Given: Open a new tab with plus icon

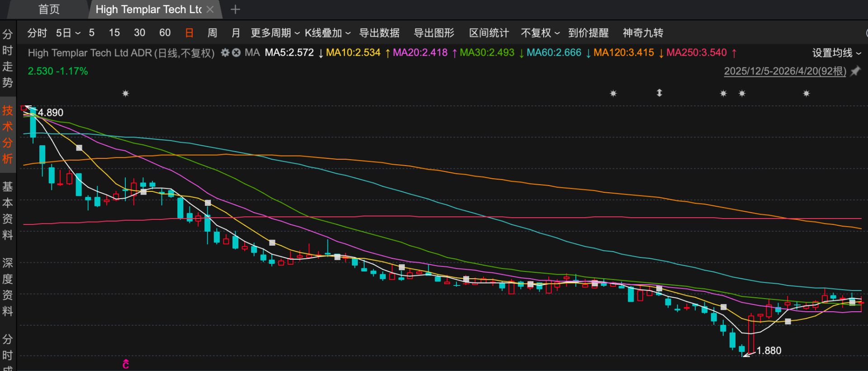Looking at the screenshot, I should [x=235, y=10].
